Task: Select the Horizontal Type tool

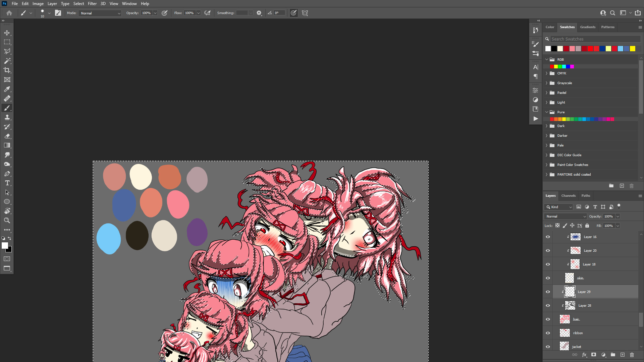Action: pos(7,183)
